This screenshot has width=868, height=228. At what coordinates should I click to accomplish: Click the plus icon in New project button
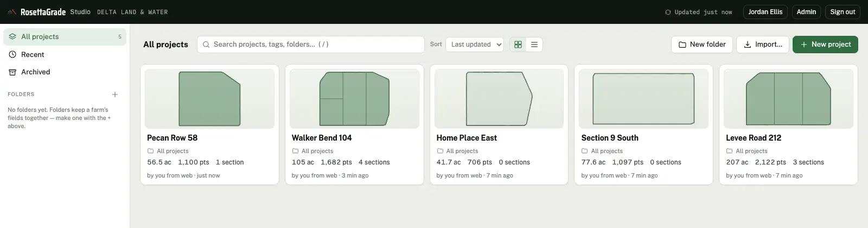[804, 45]
